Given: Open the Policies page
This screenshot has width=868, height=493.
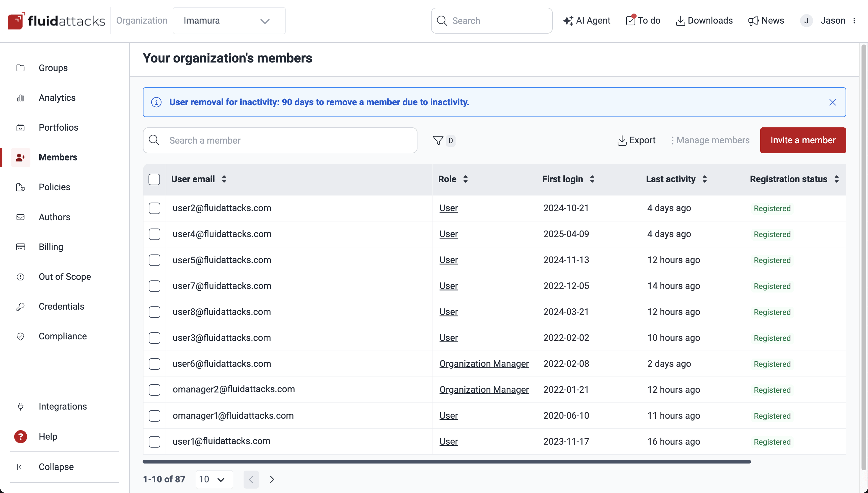Looking at the screenshot, I should 54,187.
